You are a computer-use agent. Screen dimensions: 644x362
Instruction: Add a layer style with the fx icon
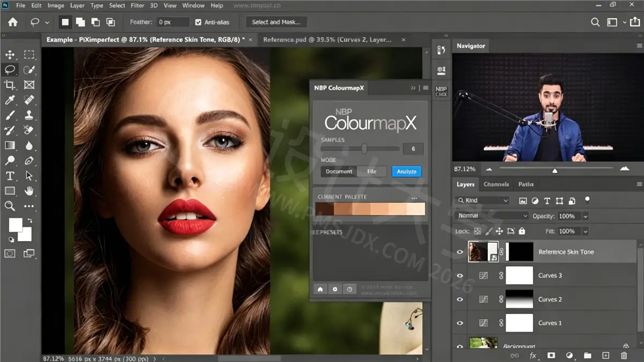pos(533,355)
